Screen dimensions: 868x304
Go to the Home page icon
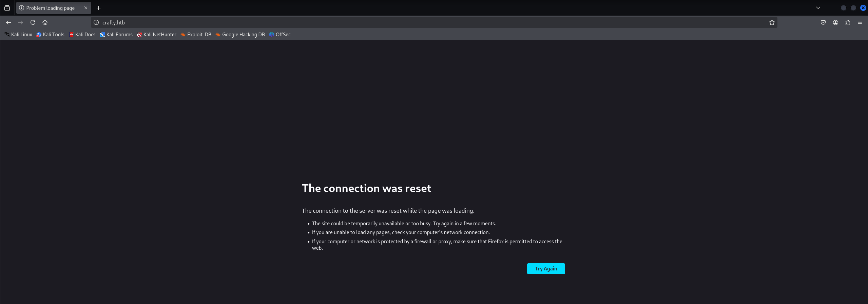pyautogui.click(x=45, y=22)
